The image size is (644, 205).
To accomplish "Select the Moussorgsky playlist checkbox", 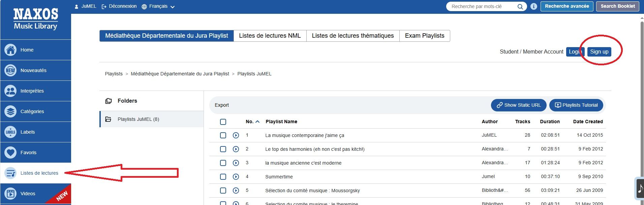I will [223, 191].
